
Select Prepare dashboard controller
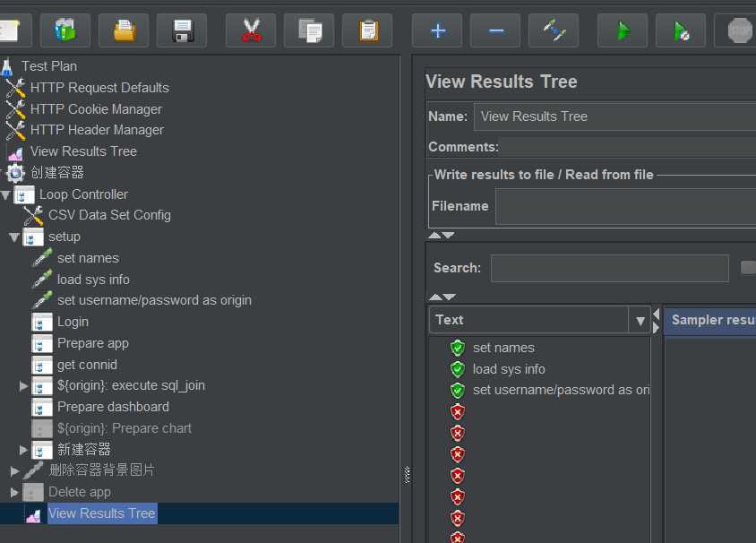(x=113, y=407)
